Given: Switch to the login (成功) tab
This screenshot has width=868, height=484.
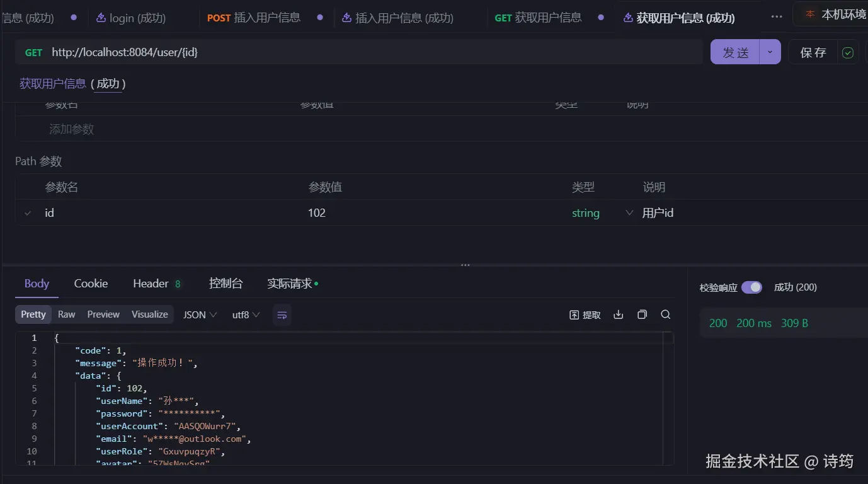Looking at the screenshot, I should click(x=131, y=18).
